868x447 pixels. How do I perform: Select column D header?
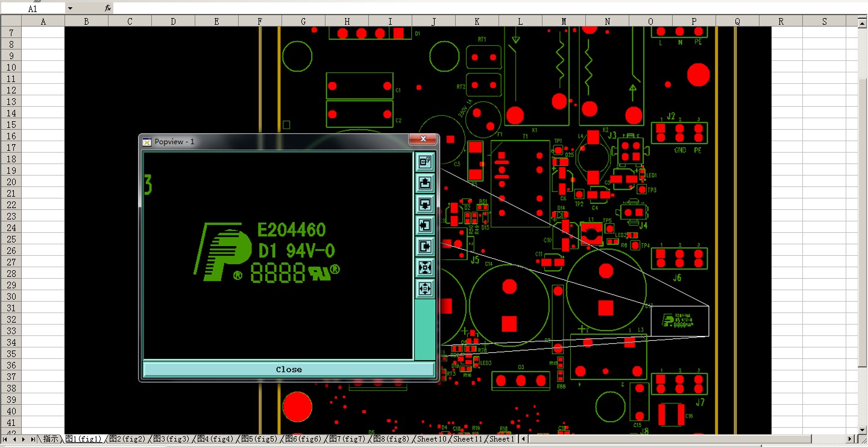click(x=174, y=21)
